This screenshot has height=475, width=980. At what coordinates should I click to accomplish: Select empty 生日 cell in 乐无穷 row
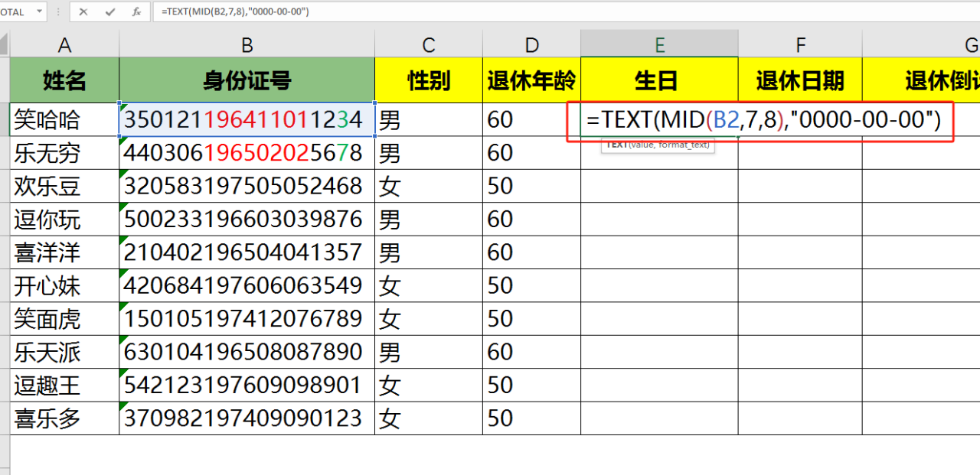click(x=659, y=153)
